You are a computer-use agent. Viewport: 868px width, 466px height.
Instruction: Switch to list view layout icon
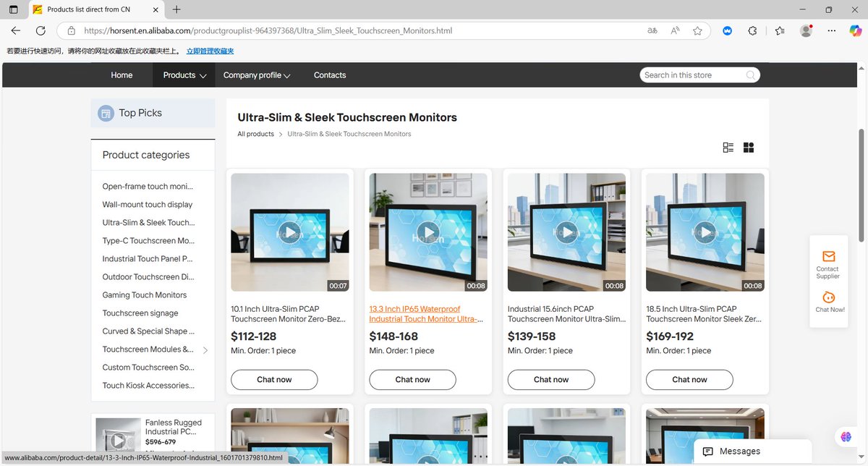(728, 148)
